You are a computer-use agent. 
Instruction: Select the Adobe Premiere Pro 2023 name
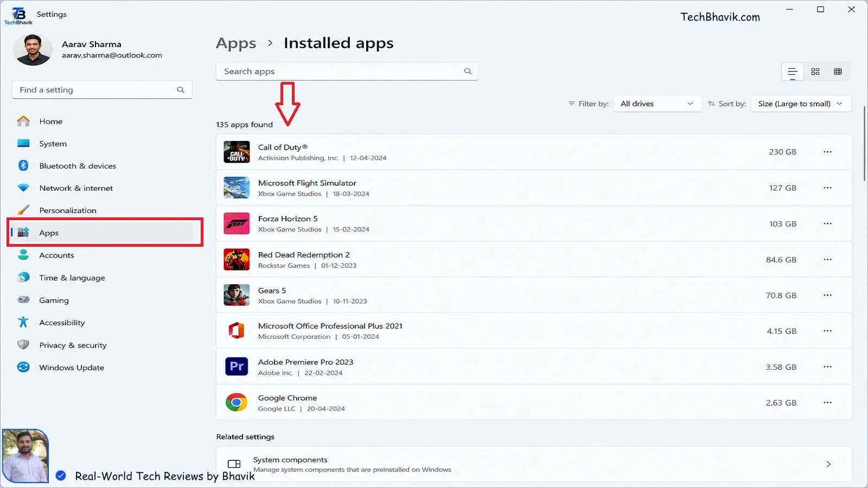pos(305,362)
